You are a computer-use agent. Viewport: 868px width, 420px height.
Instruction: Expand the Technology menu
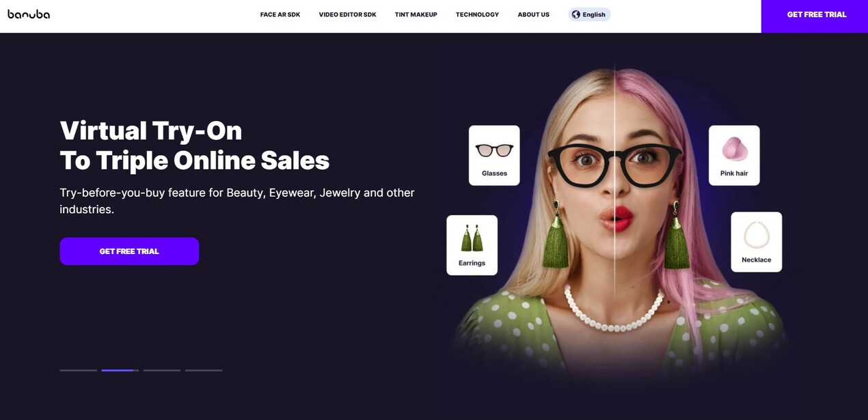point(477,14)
